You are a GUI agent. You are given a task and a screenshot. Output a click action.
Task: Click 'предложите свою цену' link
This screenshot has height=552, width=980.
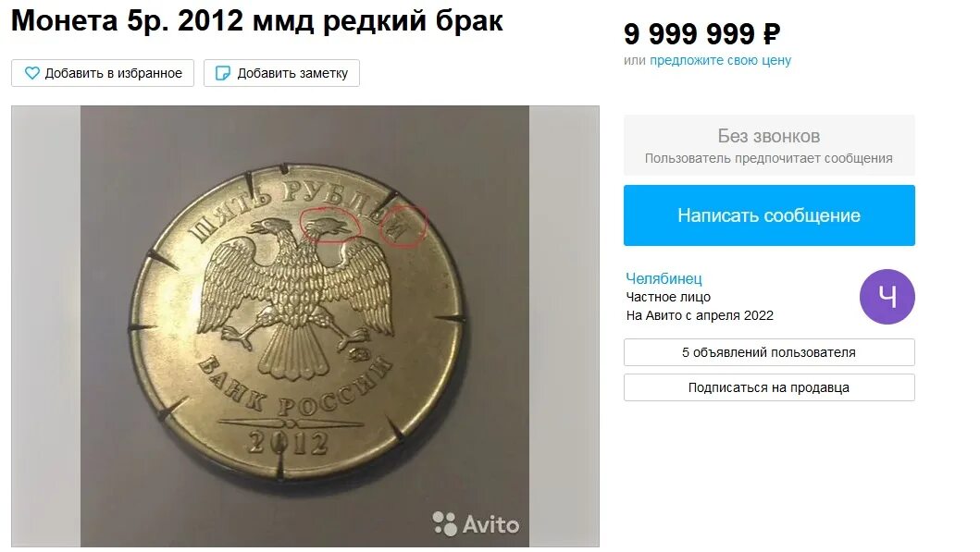pos(720,61)
